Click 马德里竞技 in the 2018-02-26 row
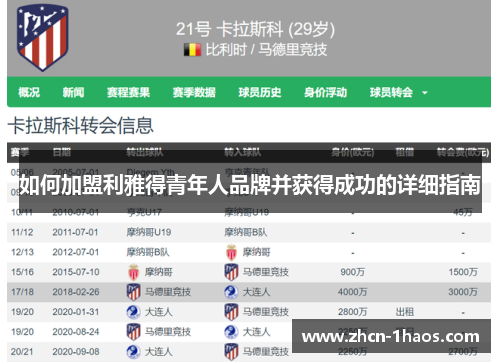500x362 pixels. coord(168,292)
